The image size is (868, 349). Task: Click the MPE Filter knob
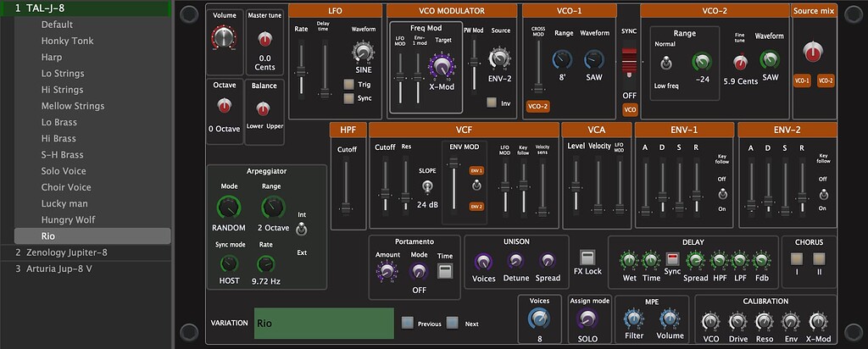(x=632, y=319)
